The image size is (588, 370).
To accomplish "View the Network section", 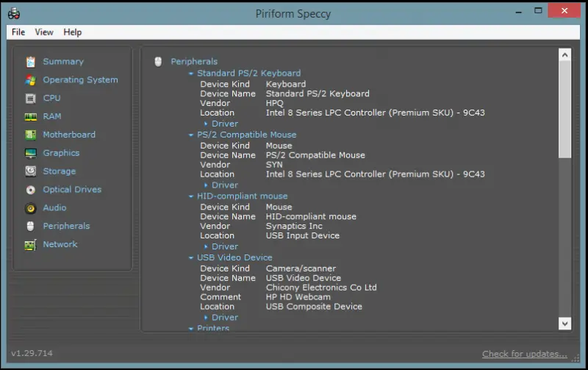I will tap(60, 244).
